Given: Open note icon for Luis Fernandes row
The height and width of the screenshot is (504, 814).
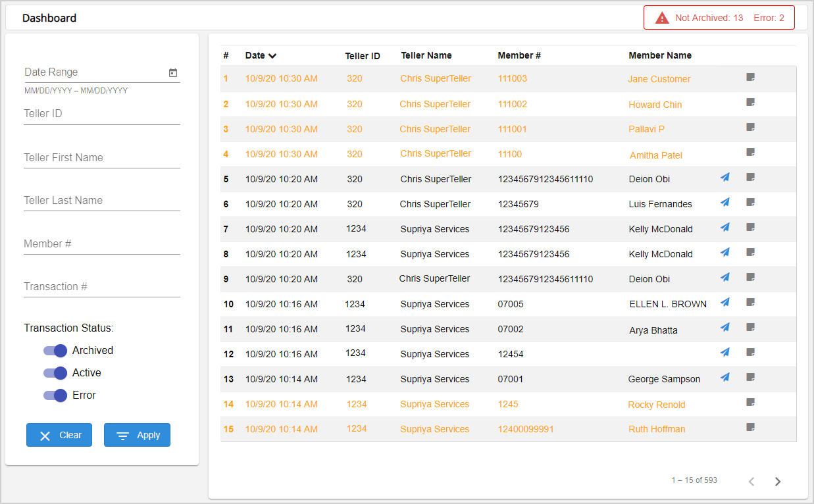Looking at the screenshot, I should (750, 203).
